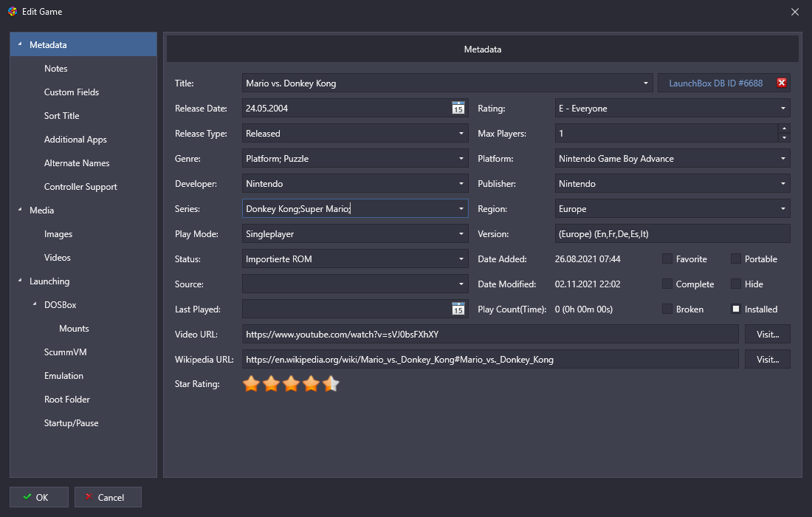The image size is (812, 517).
Task: Visit the Wikipedia URL link
Action: [768, 360]
